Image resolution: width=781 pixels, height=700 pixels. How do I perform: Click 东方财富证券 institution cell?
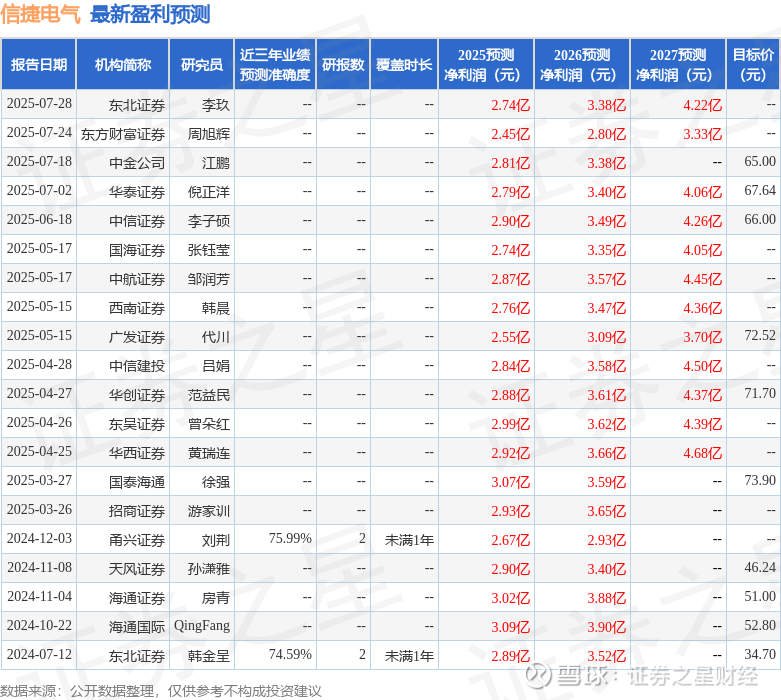[x=123, y=134]
